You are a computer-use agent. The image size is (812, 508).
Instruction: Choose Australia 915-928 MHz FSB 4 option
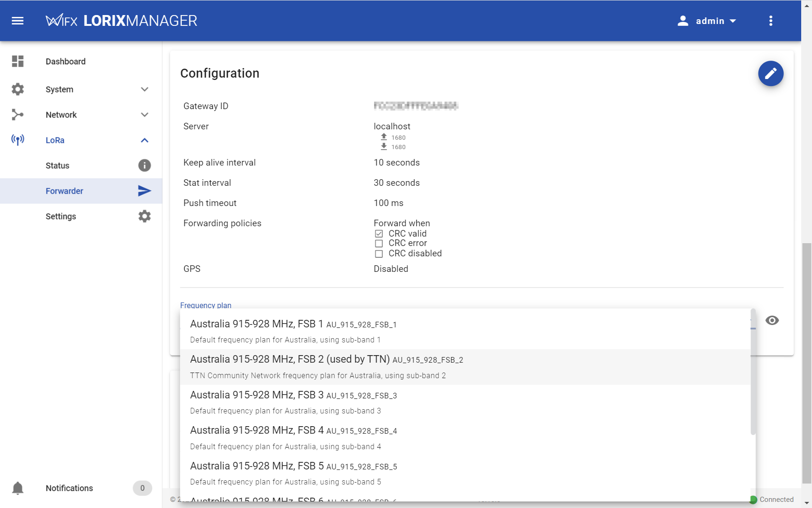[x=293, y=438]
